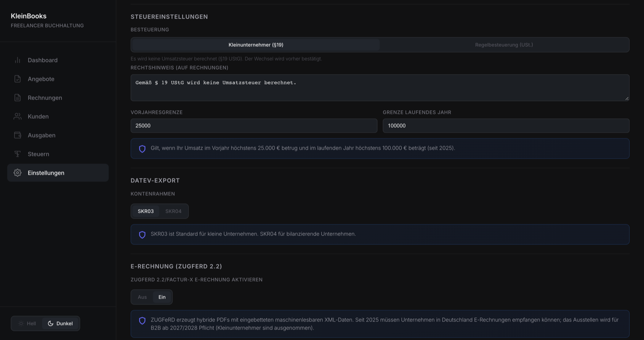Focus Grenze laufendes Jahr field
This screenshot has width=644, height=340.
(x=506, y=126)
